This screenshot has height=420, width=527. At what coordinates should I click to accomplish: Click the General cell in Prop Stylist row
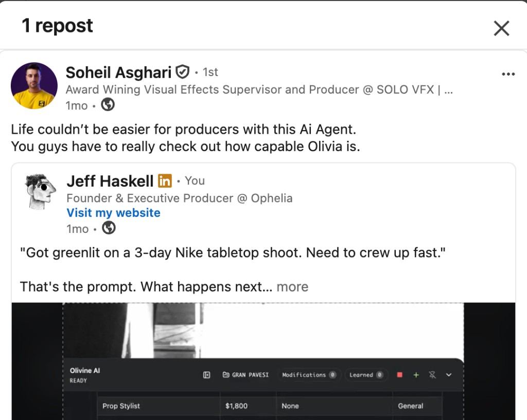[x=417, y=406]
